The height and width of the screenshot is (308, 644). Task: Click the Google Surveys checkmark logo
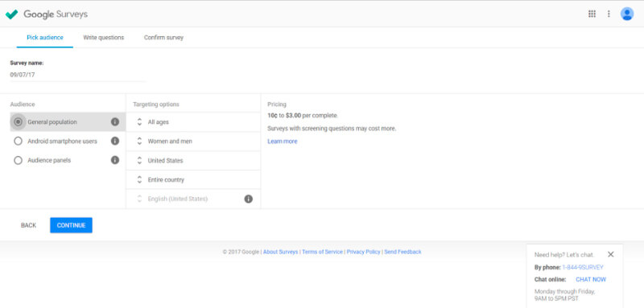pyautogui.click(x=11, y=14)
